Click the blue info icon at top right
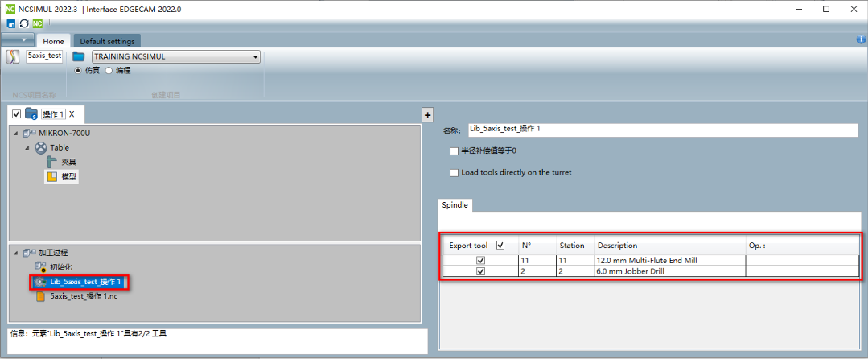This screenshot has height=359, width=868. pyautogui.click(x=861, y=40)
